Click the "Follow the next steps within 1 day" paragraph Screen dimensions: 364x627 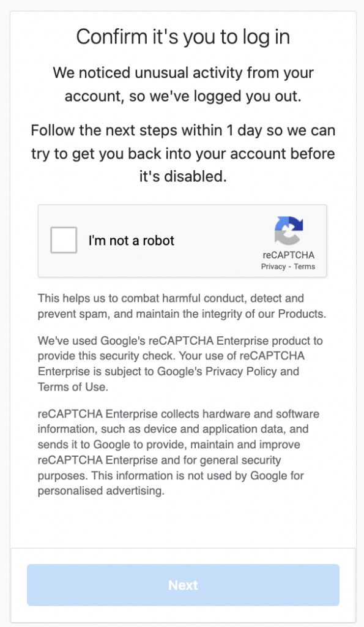point(183,153)
